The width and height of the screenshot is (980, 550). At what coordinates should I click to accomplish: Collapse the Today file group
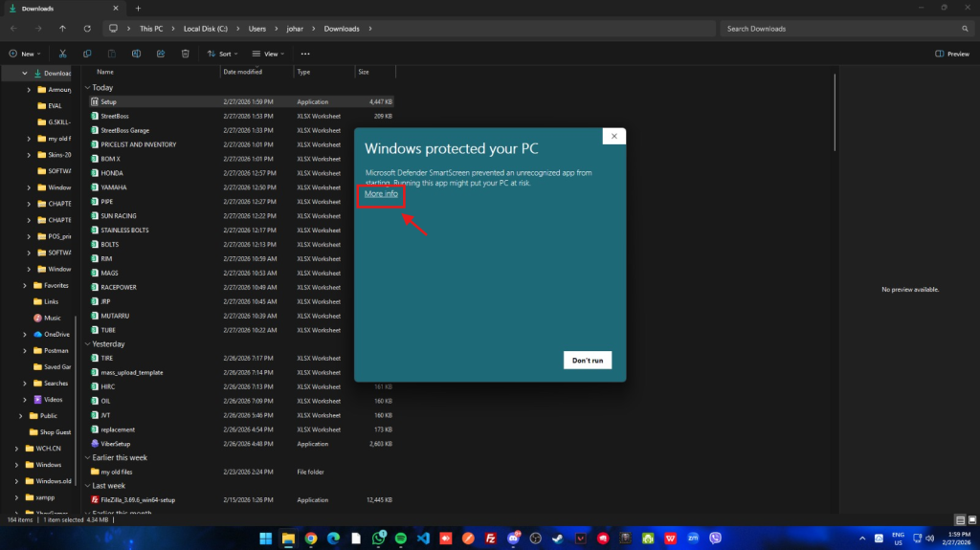click(x=87, y=87)
